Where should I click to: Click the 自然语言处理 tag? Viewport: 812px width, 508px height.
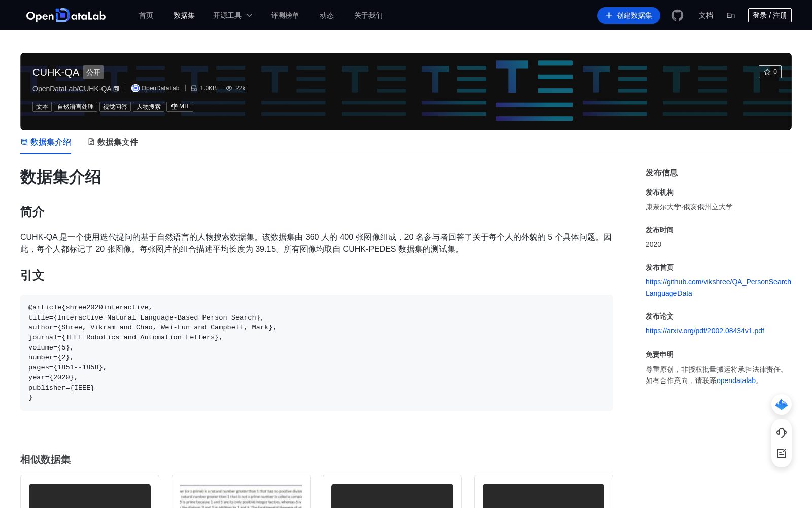point(76,107)
